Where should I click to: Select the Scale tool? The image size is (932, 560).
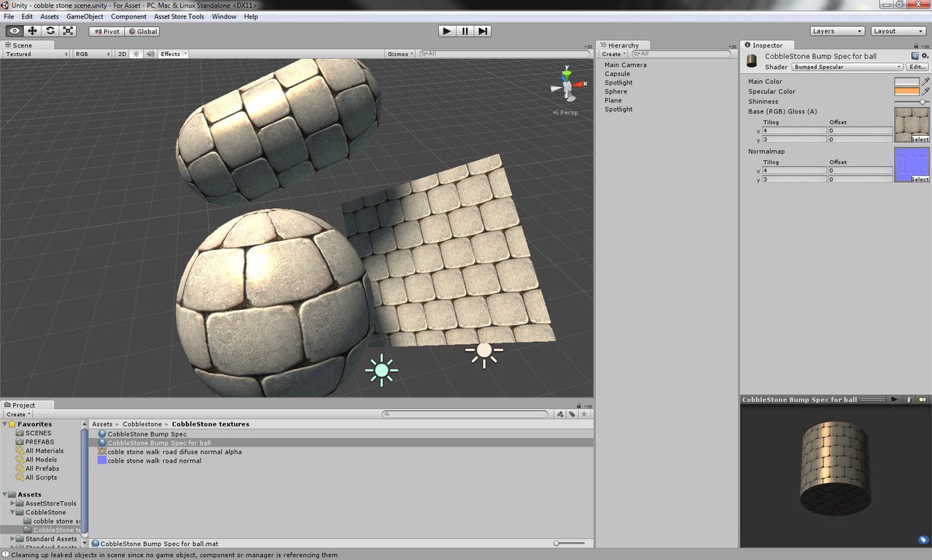pyautogui.click(x=68, y=30)
